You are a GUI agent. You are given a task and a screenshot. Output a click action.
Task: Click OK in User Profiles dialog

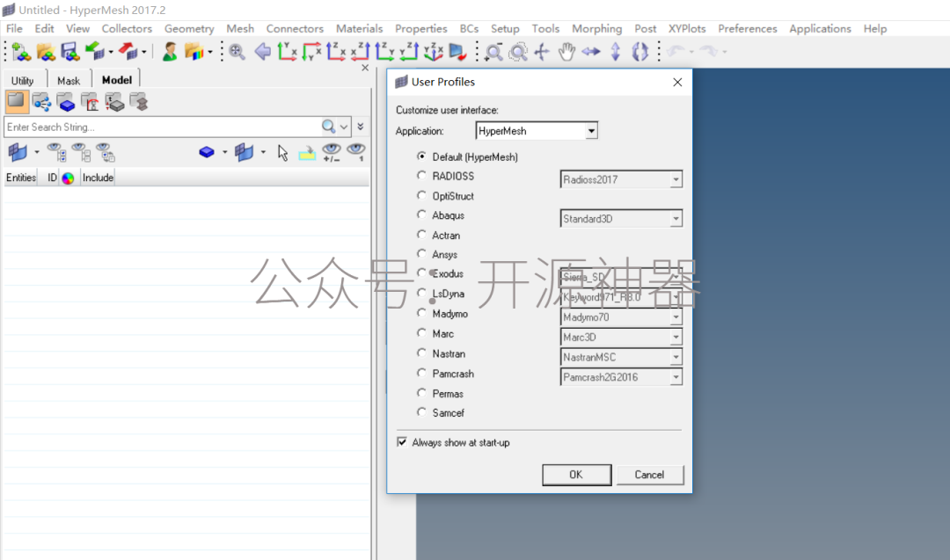pyautogui.click(x=576, y=475)
